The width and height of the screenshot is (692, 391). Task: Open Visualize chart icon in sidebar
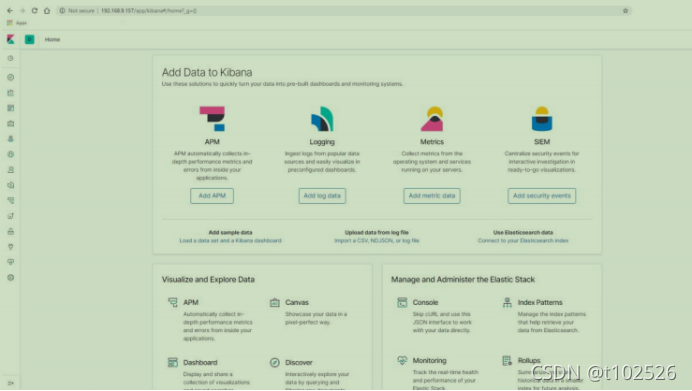pos(11,93)
